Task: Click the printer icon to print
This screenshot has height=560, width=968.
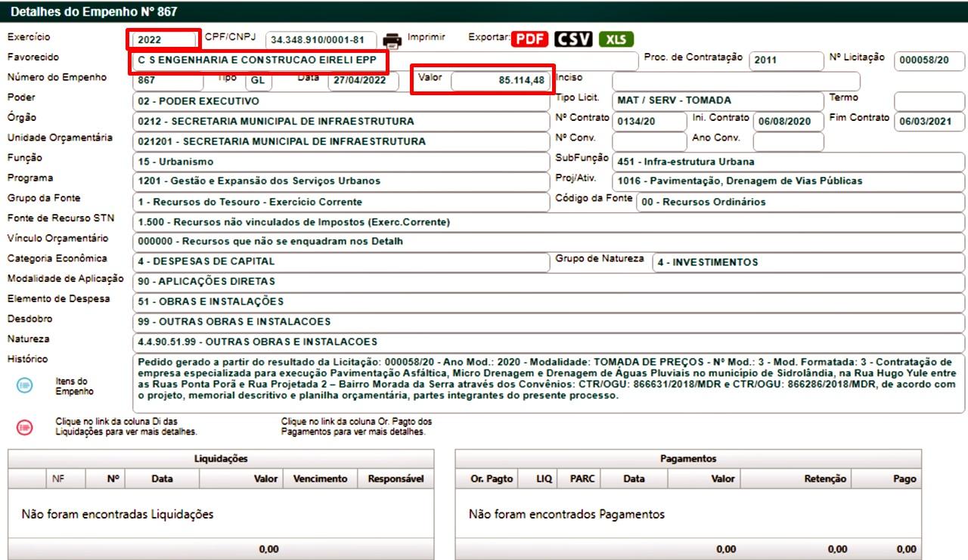Action: point(392,40)
